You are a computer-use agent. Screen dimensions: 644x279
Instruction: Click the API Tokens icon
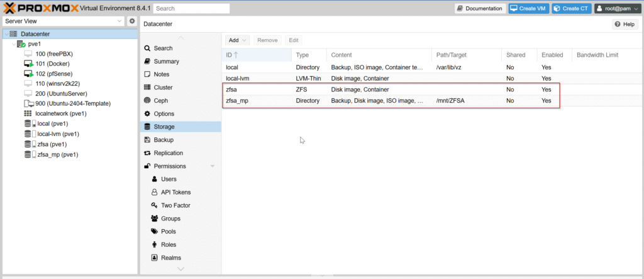155,192
